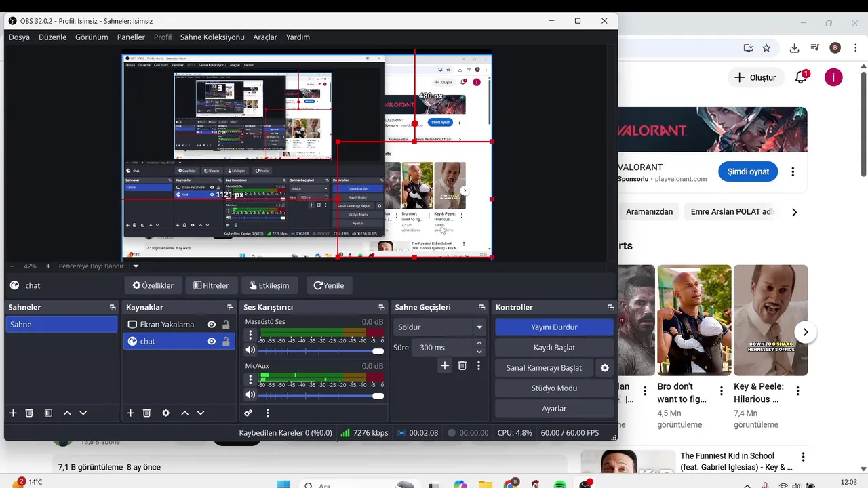Adjust Masaüstü Ses volume slider
Viewport: 868px width, 488px height.
click(321, 351)
